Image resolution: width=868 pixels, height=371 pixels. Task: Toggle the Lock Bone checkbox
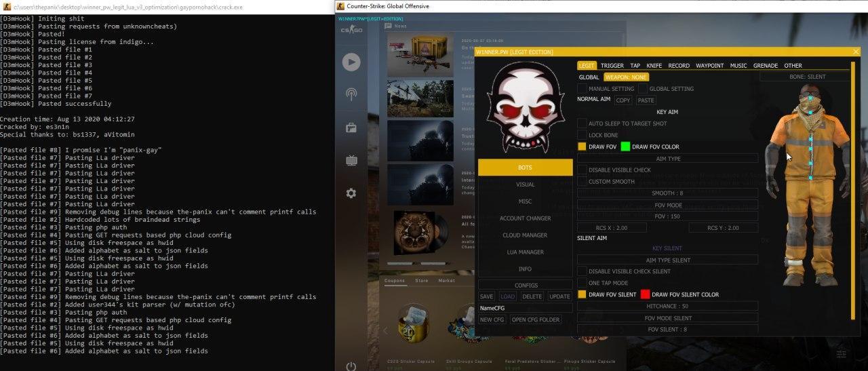point(582,135)
